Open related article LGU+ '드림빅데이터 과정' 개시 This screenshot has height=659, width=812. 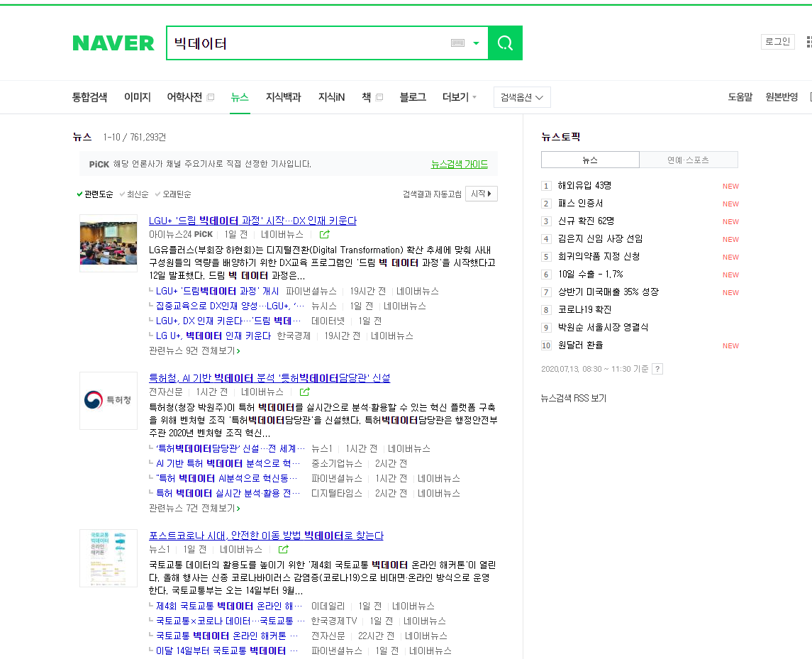[x=217, y=291]
